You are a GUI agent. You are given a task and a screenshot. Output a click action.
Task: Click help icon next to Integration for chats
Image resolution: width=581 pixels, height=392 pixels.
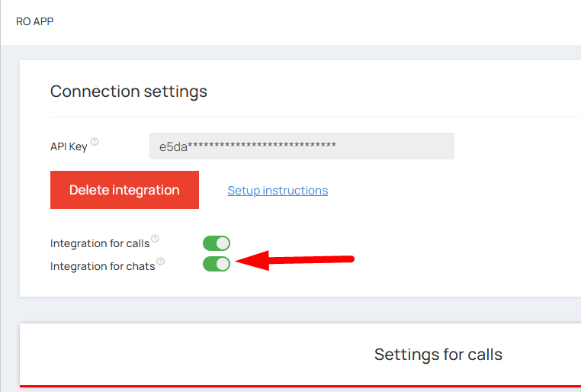161,262
